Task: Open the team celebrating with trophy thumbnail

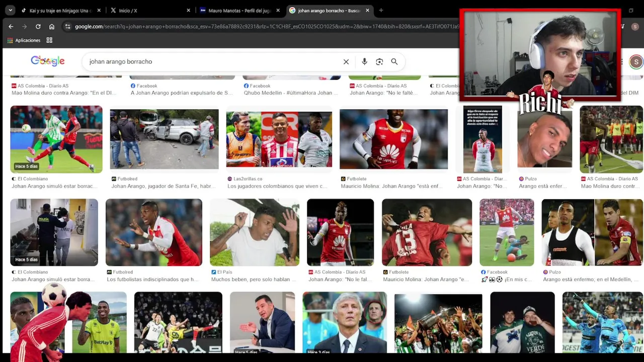Action: pyautogui.click(x=438, y=323)
